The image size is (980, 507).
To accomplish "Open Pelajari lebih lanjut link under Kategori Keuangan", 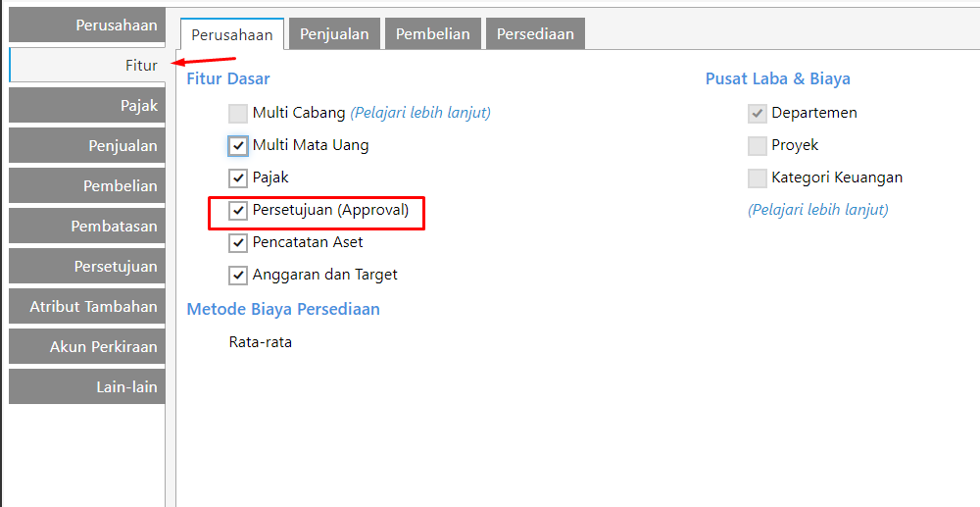I will [817, 210].
